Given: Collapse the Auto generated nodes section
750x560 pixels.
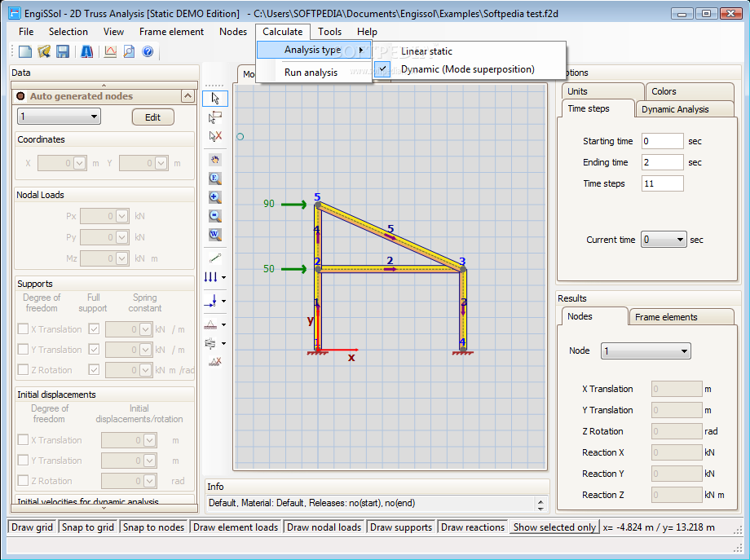Looking at the screenshot, I should coord(188,96).
